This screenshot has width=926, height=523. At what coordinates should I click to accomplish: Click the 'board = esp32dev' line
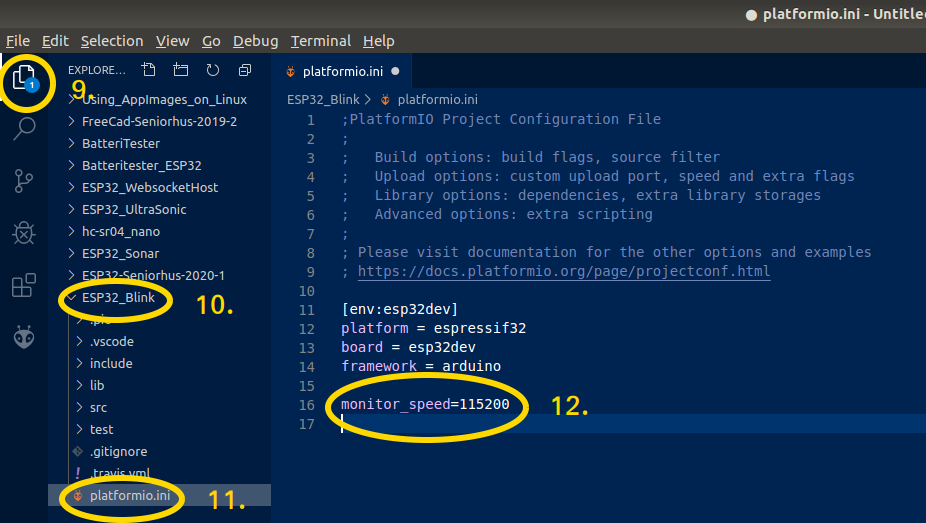(408, 347)
